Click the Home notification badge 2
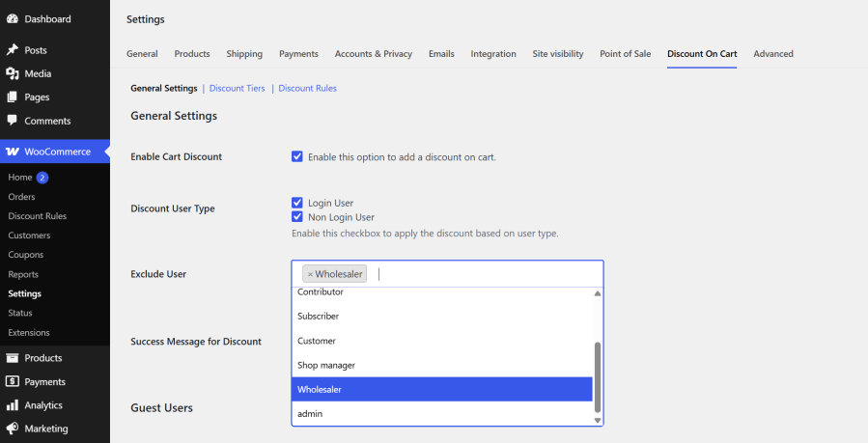 [42, 178]
